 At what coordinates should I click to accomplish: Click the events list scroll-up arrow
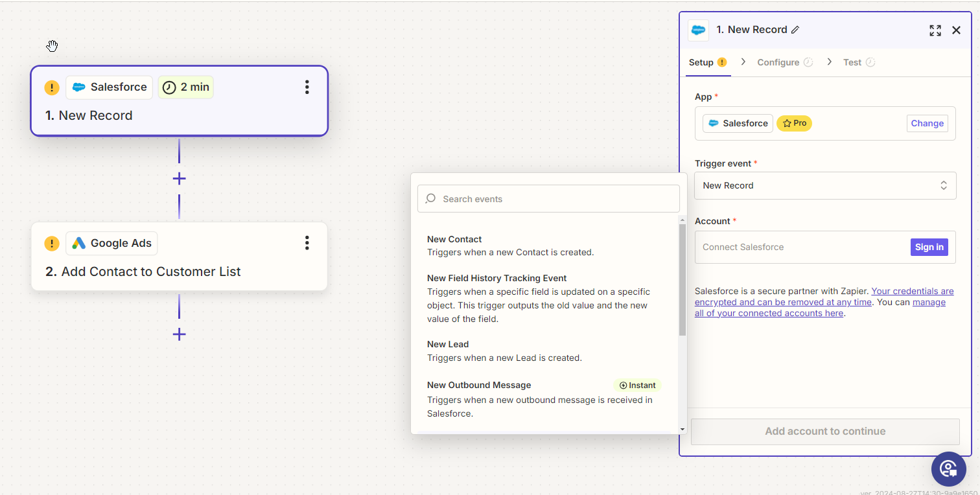coord(682,220)
